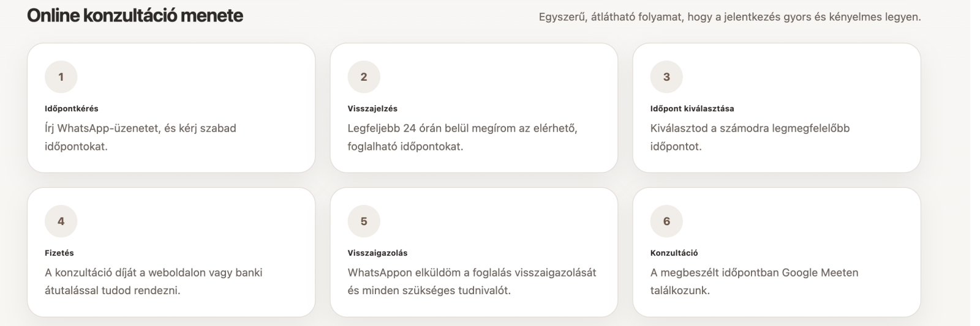The image size is (980, 326).
Task: Click the Google Meet meeting description
Action: click(754, 281)
